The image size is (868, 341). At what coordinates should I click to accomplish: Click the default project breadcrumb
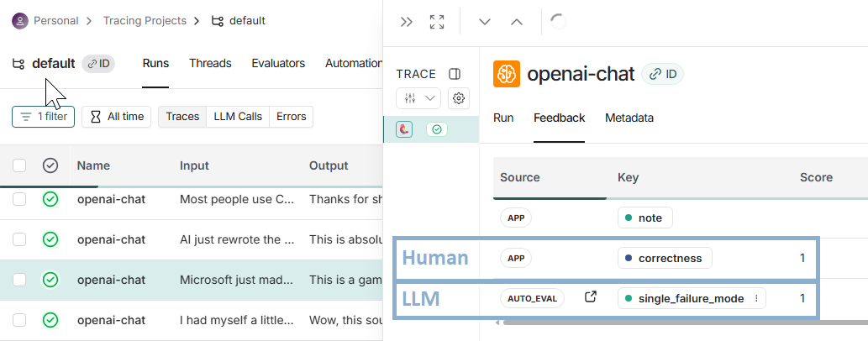[239, 21]
